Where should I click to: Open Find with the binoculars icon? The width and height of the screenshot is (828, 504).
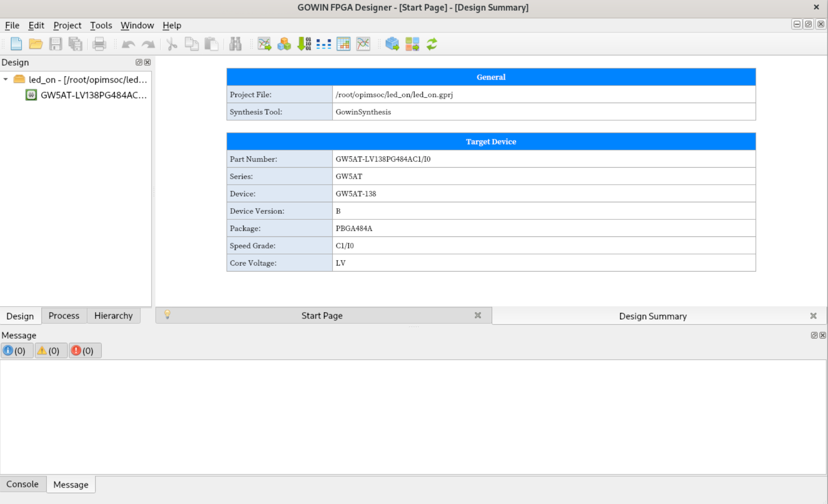tap(236, 44)
